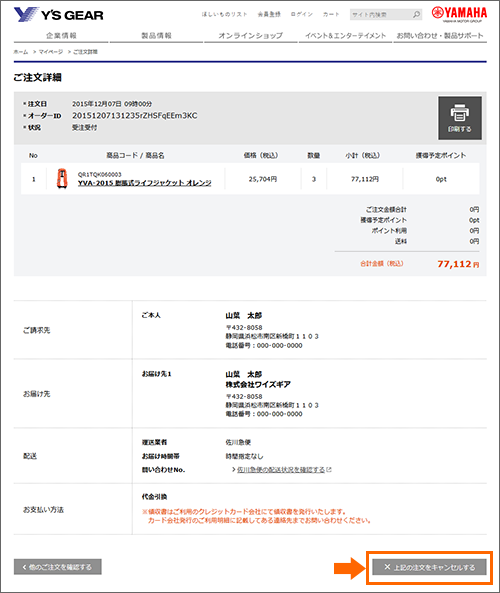This screenshot has height=593, width=500.
Task: Click the red total 77,112 円
Action: pyautogui.click(x=458, y=264)
